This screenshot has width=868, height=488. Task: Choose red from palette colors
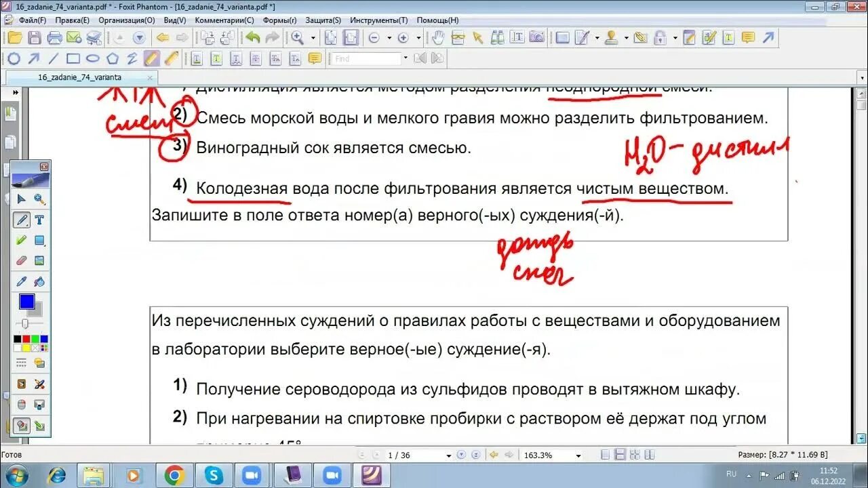[26, 339]
